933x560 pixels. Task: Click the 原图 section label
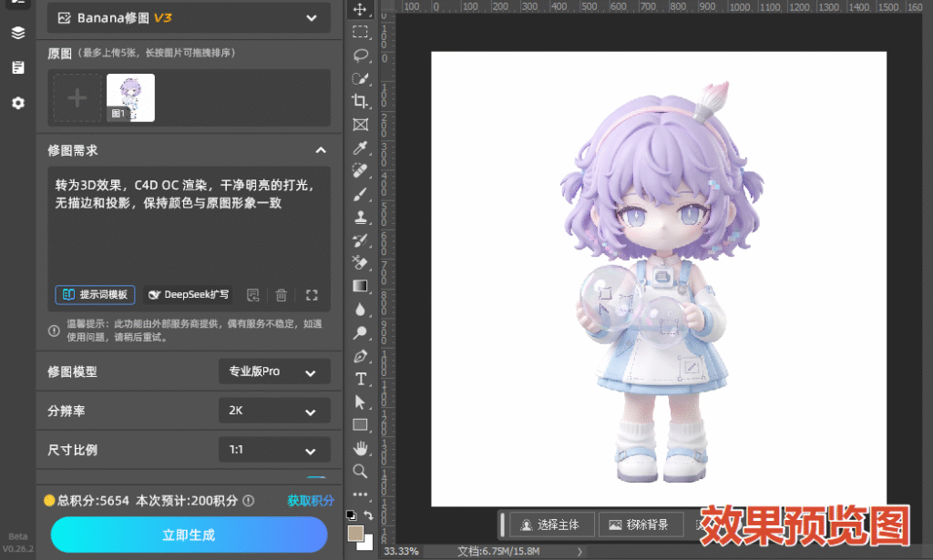tap(59, 54)
